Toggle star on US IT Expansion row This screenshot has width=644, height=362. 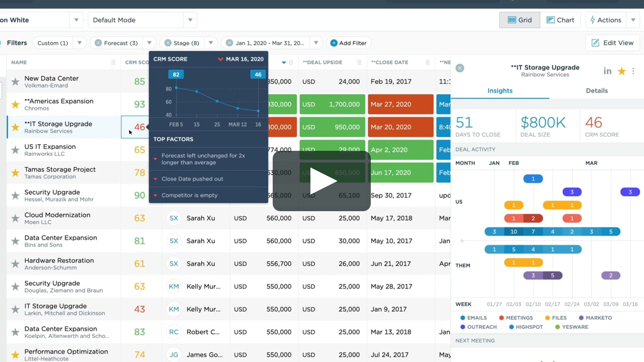[x=16, y=150]
